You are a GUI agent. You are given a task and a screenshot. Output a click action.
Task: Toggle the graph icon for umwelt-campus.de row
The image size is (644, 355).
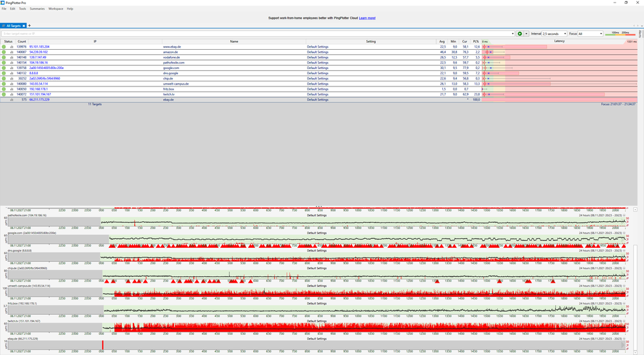click(12, 84)
